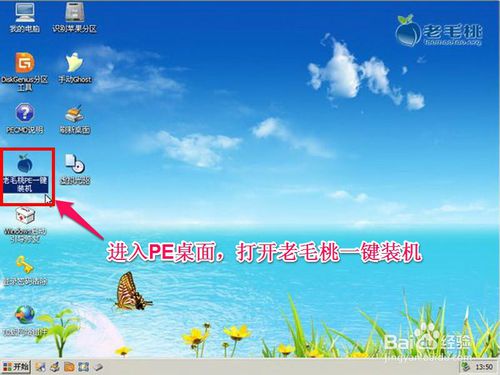The height and width of the screenshot is (375, 500).
Task: Click the second quick launch taskbar icon
Action: [x=55, y=367]
